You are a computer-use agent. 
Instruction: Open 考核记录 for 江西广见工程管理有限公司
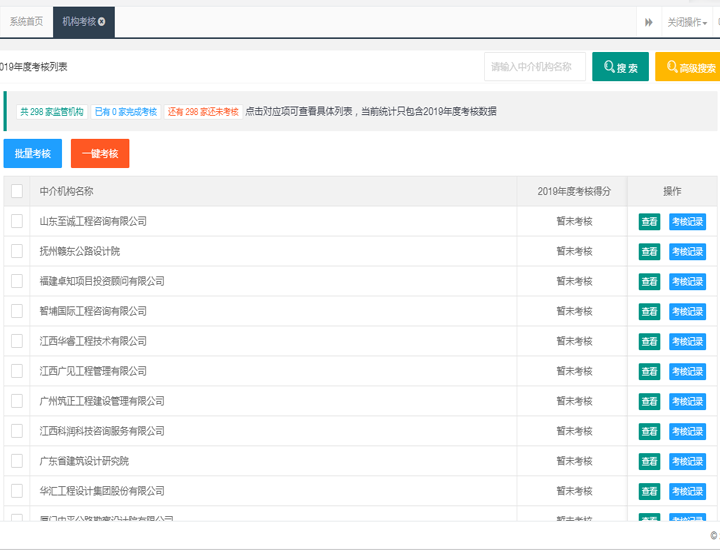pos(687,371)
